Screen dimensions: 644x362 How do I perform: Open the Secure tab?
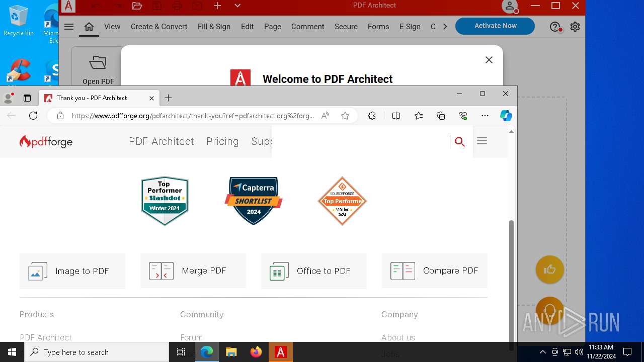tap(346, 27)
